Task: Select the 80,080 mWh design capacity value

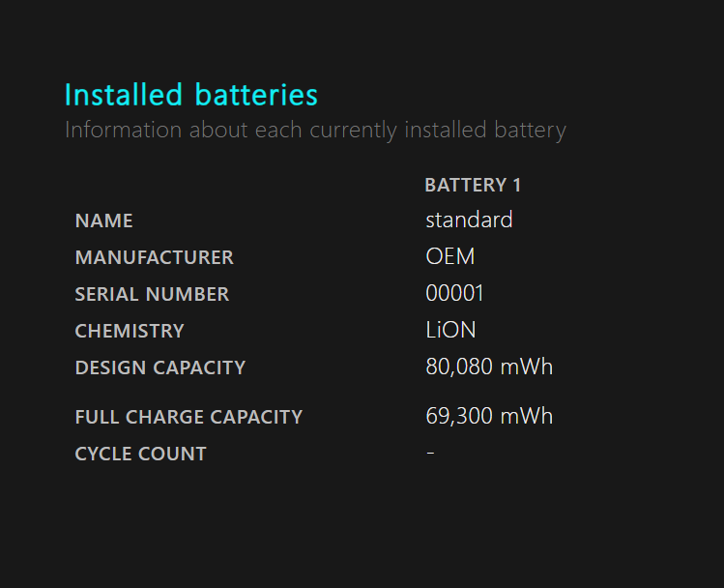Action: (x=489, y=367)
